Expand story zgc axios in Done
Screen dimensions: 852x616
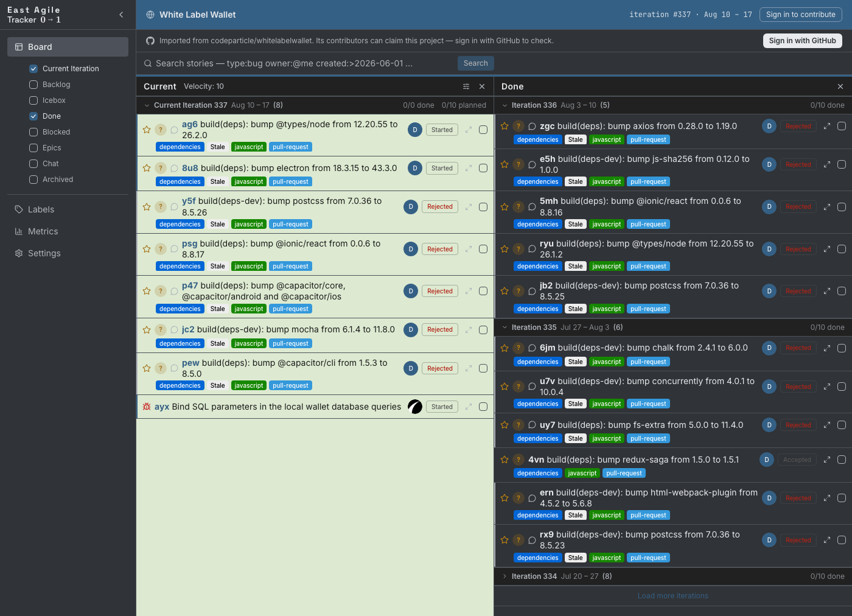827,126
